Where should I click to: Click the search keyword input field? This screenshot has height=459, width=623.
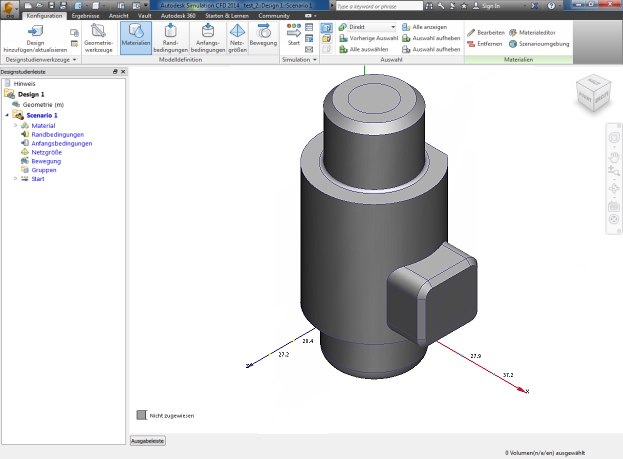[379, 6]
